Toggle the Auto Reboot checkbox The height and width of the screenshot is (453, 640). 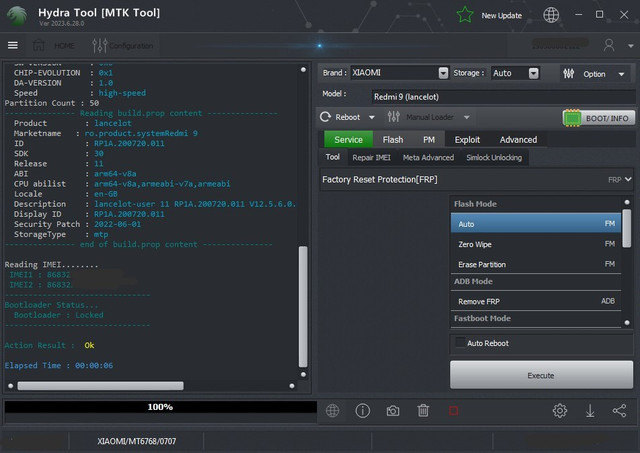[460, 342]
